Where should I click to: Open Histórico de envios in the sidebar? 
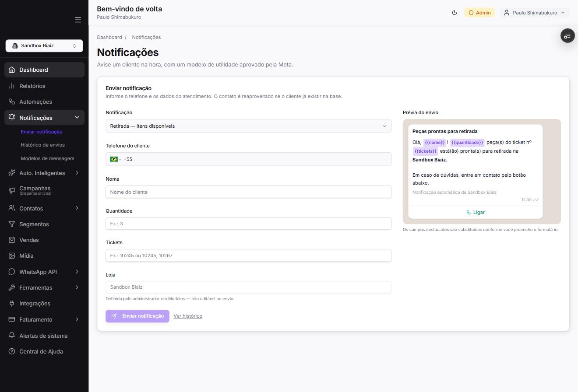coord(42,145)
